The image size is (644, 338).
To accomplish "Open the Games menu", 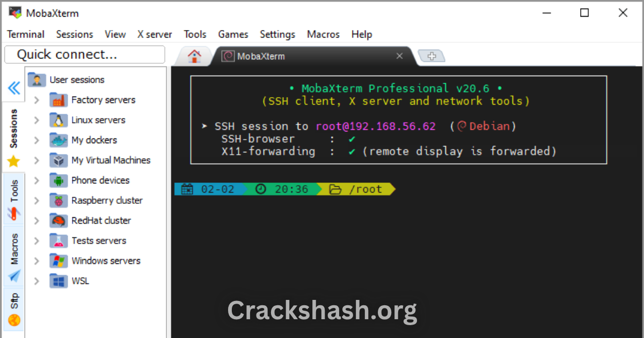I will click(x=233, y=34).
